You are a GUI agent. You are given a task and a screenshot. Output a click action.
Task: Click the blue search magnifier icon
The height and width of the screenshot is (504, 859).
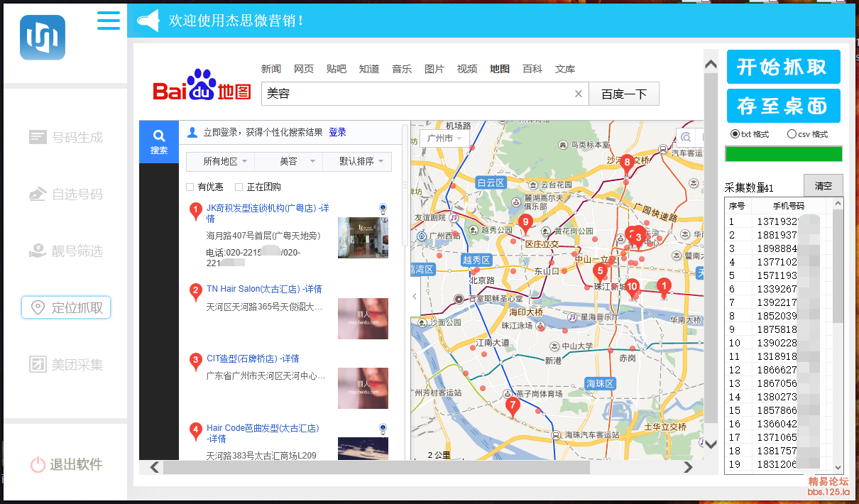click(159, 135)
